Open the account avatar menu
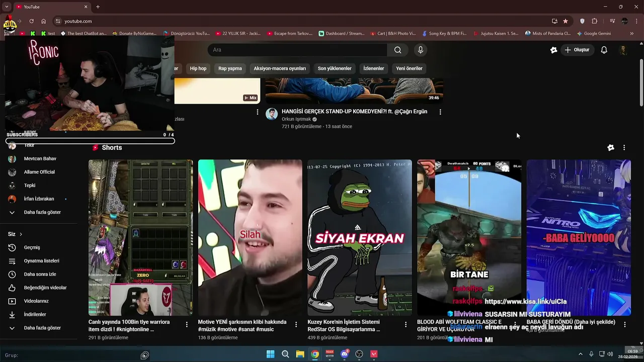This screenshot has width=644, height=362. (x=623, y=50)
